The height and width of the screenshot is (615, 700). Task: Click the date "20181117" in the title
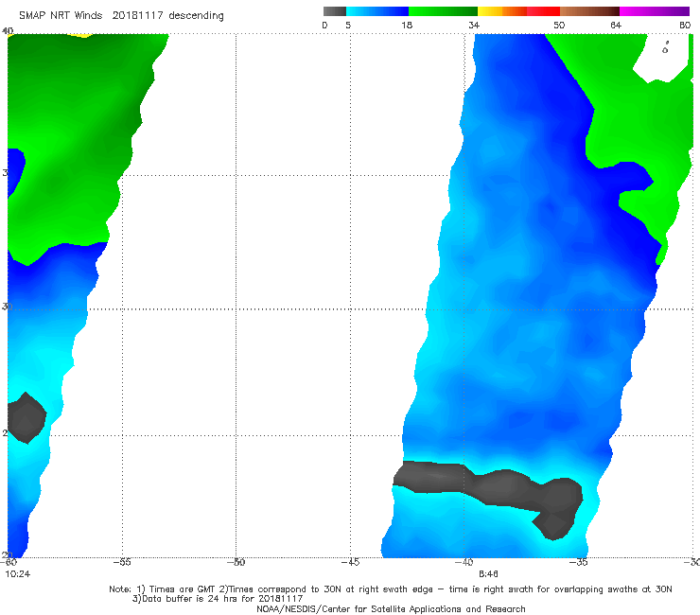coord(137,15)
